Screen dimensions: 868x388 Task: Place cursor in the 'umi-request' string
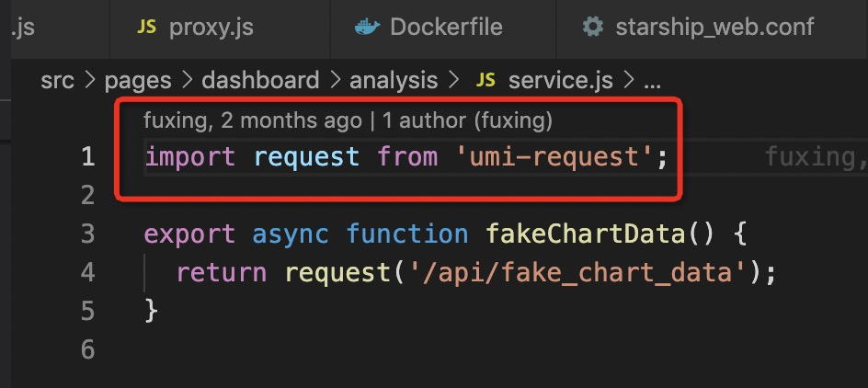(554, 157)
